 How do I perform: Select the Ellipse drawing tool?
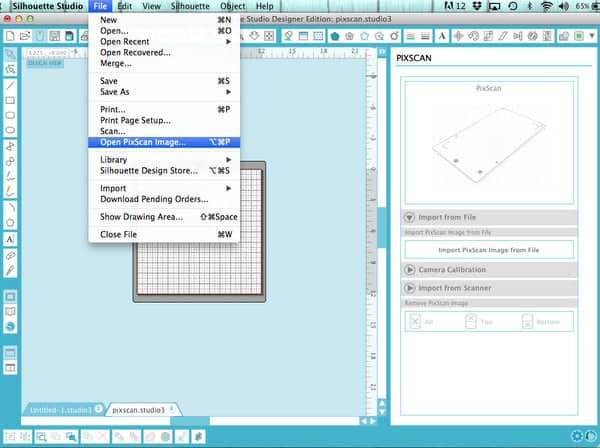tap(10, 130)
